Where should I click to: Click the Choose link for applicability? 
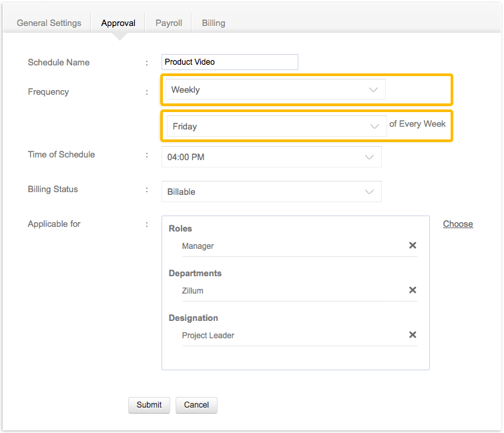point(458,224)
